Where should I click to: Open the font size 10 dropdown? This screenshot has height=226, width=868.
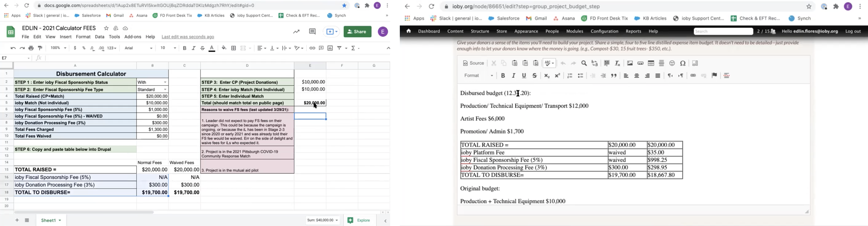pos(168,48)
